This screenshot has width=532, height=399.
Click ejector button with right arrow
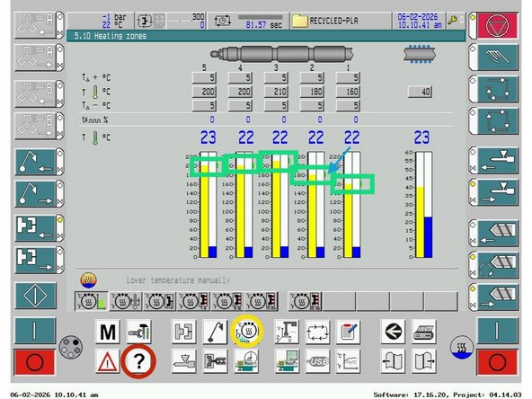tap(36, 194)
